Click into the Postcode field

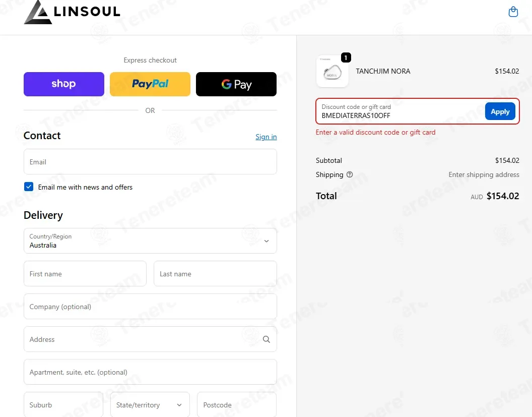pyautogui.click(x=237, y=405)
